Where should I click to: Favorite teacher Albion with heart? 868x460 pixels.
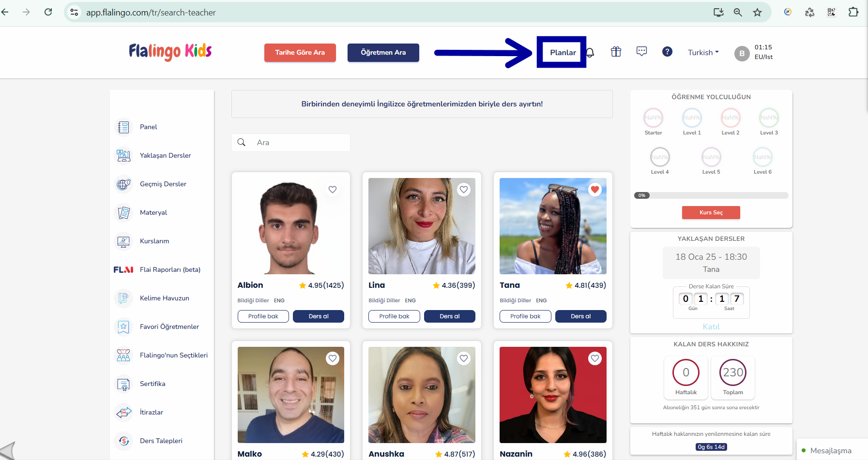333,190
